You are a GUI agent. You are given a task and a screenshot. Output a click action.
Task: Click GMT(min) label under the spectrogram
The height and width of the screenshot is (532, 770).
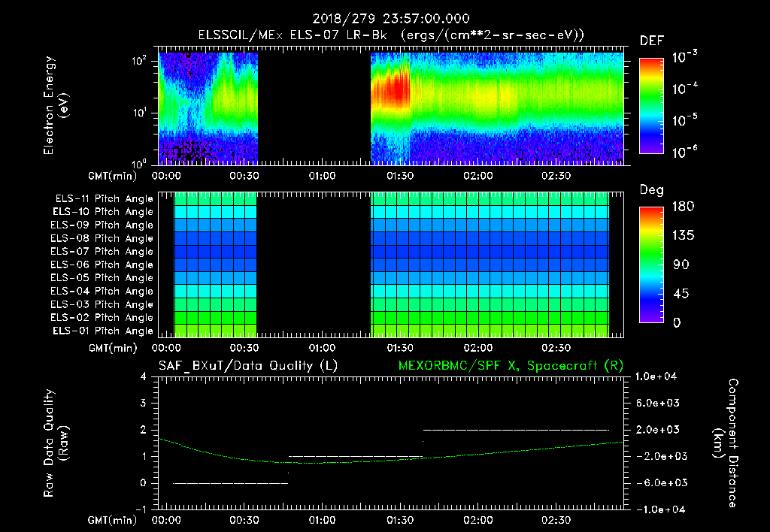tap(113, 176)
